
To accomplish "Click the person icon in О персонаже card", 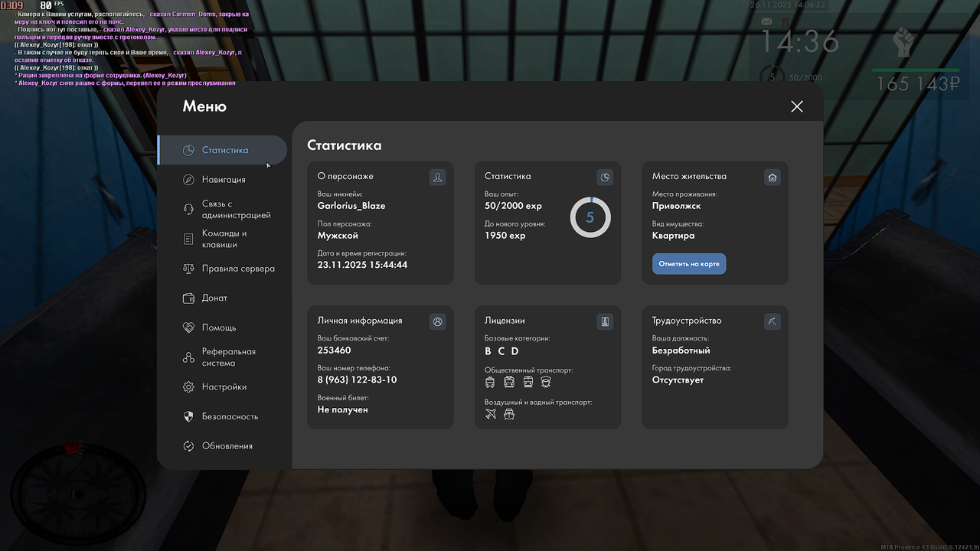I will (x=437, y=178).
